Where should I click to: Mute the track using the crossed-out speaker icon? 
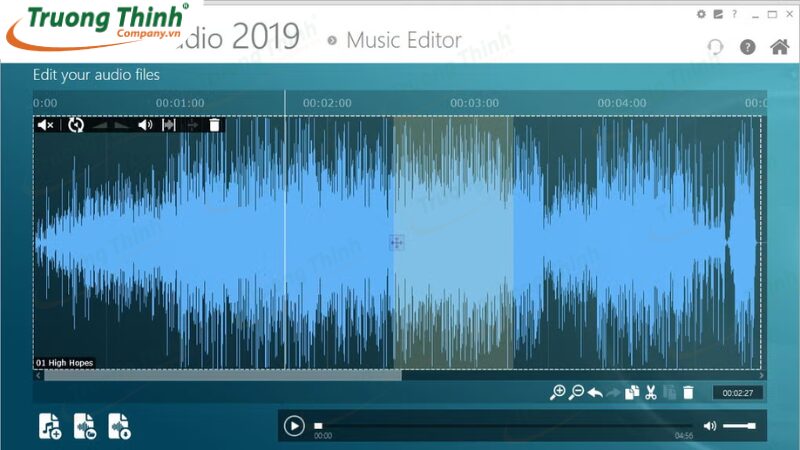[x=45, y=125]
